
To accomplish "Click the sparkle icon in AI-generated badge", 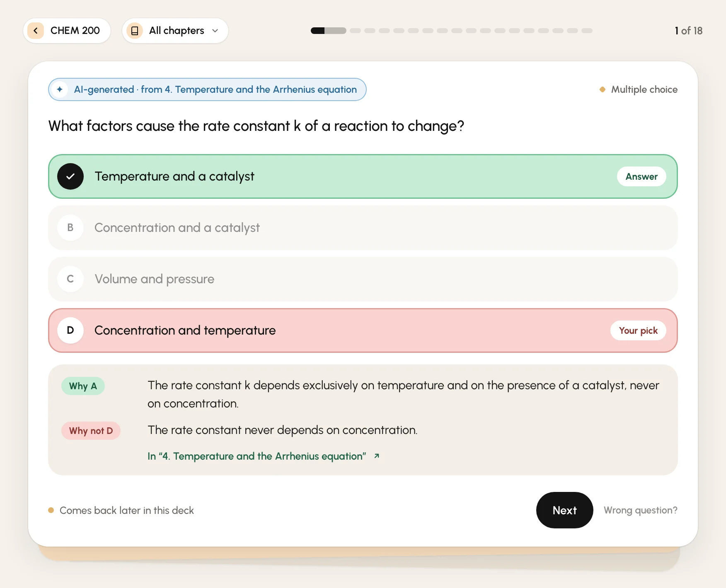I will [x=60, y=89].
